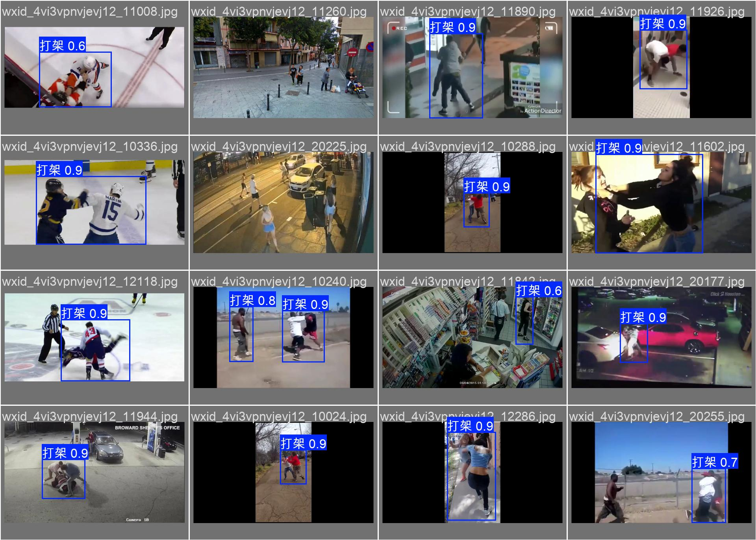Click the 打架 0.6 label in store image
The image size is (756, 540).
(539, 290)
